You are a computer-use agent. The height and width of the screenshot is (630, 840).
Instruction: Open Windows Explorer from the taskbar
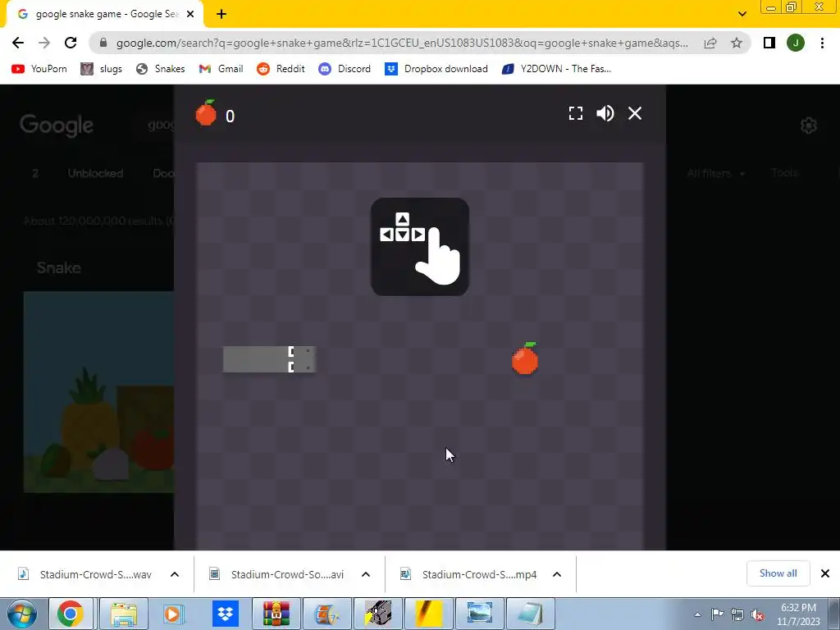click(124, 614)
